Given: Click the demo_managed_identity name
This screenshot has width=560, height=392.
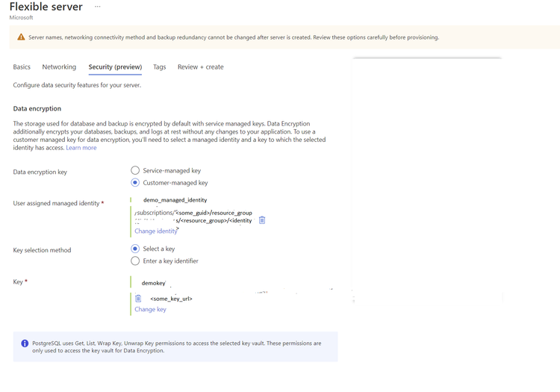Looking at the screenshot, I should coord(175,200).
